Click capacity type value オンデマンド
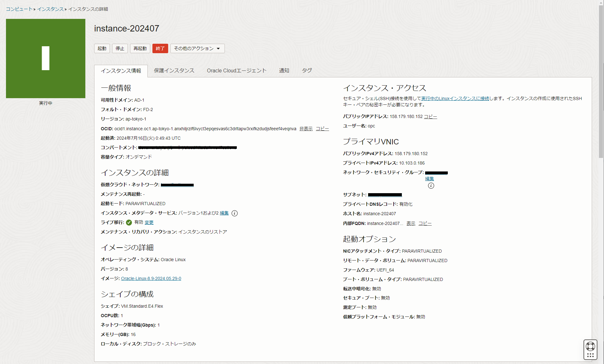Image resolution: width=604 pixels, height=364 pixels. (x=139, y=157)
